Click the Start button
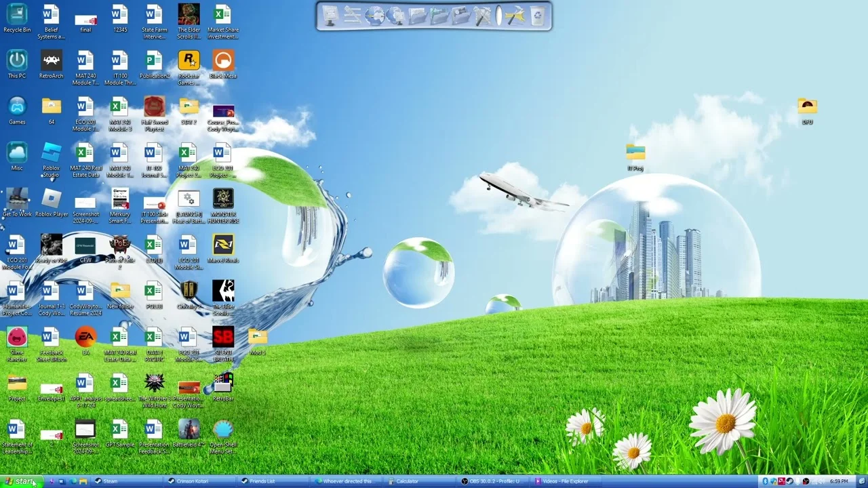The width and height of the screenshot is (868, 488). [x=20, y=481]
